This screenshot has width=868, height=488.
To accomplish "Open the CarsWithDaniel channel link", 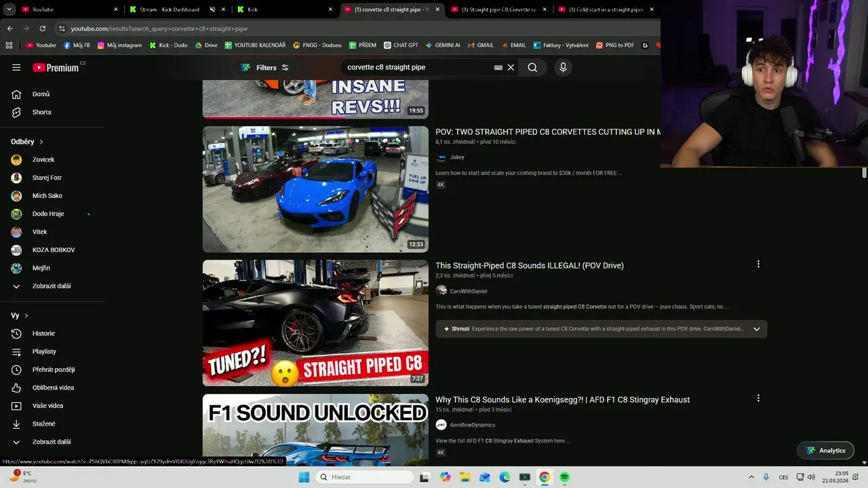I will point(468,291).
